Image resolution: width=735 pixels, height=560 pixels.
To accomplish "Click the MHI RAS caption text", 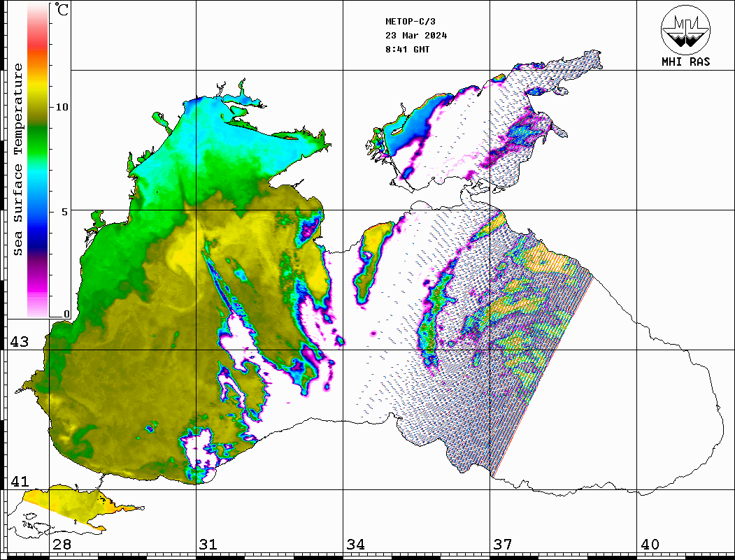I will [x=686, y=62].
